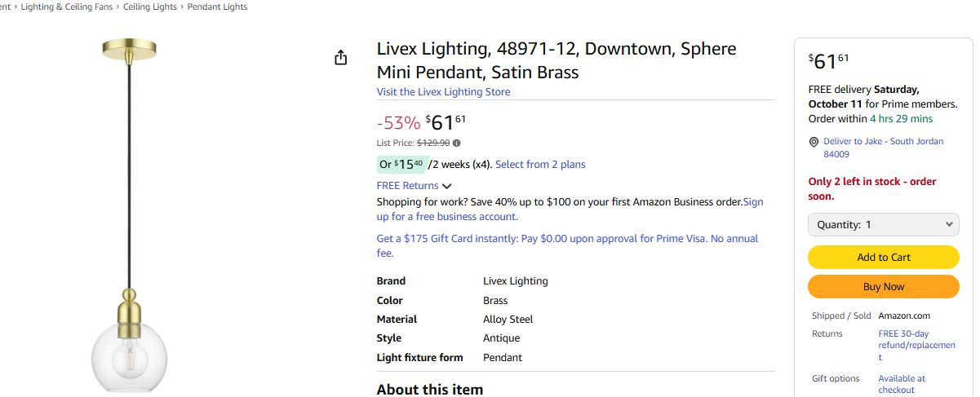This screenshot has width=980, height=397.
Task: Click the List Price info icon
Action: click(x=456, y=143)
